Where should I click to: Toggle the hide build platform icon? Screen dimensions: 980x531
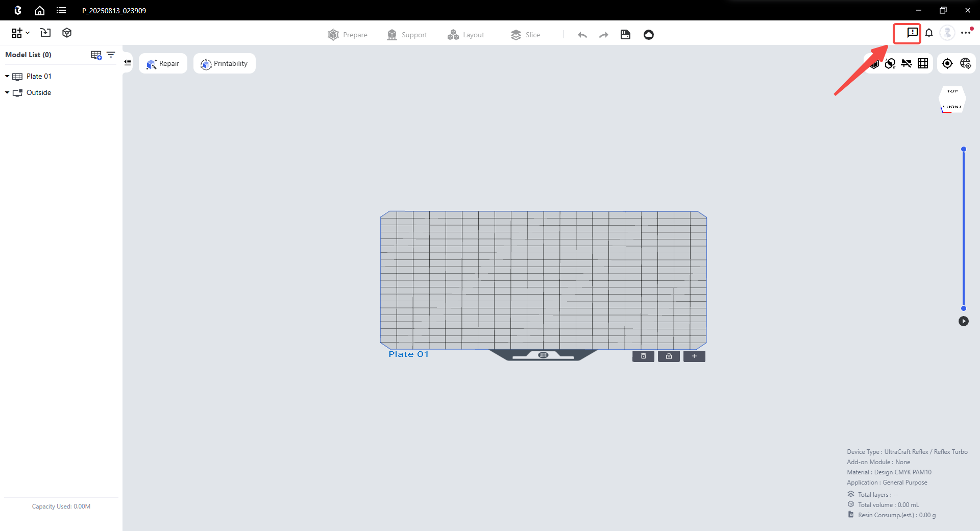(x=906, y=63)
